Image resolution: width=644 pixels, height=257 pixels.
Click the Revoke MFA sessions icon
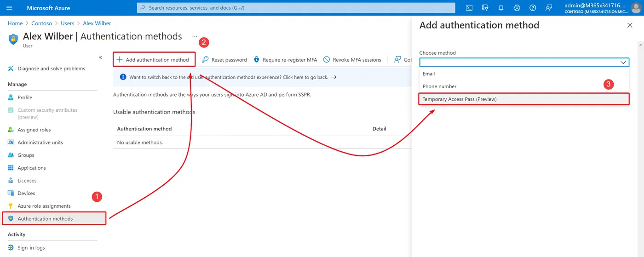point(327,60)
